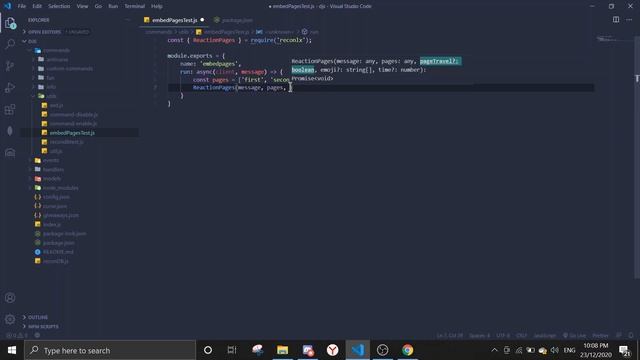Open the Search view in activity bar

point(10,44)
